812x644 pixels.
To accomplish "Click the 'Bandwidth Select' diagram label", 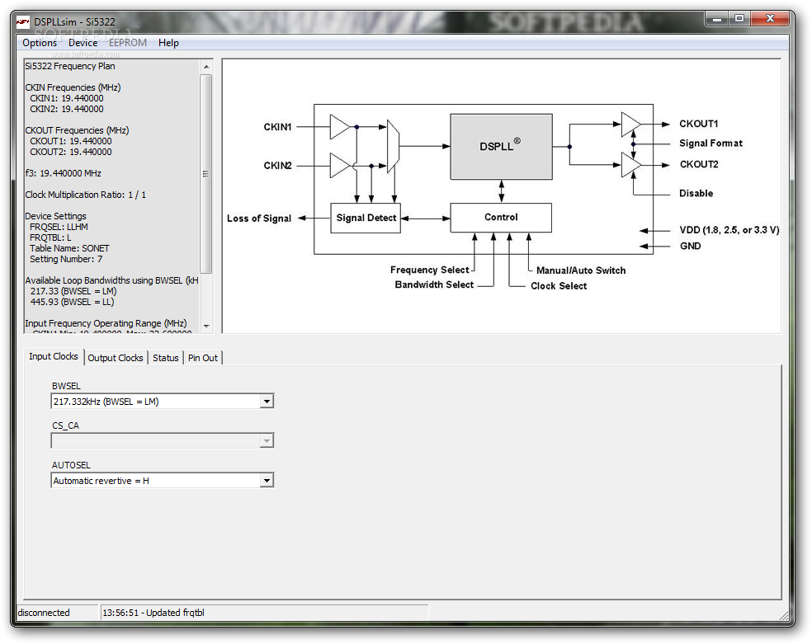I will pyautogui.click(x=434, y=285).
